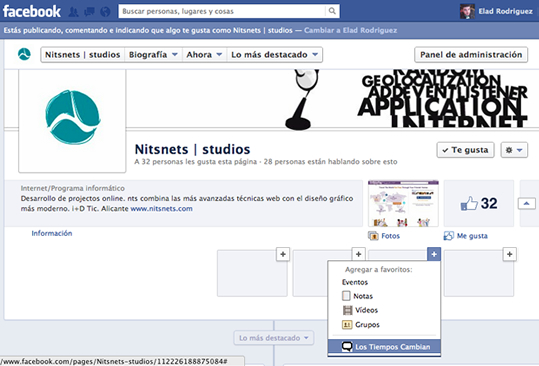Click the Vídeos film icon in the menu
539x366 pixels.
(x=348, y=310)
